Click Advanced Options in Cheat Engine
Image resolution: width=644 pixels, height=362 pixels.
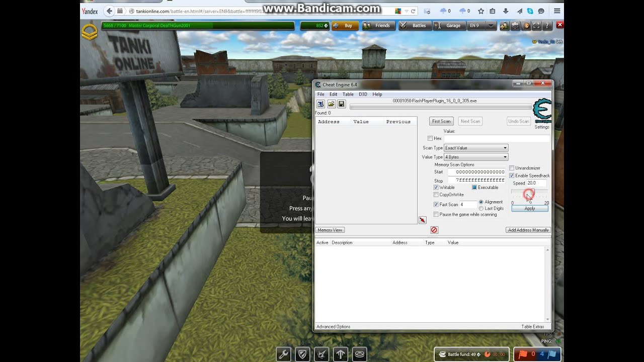point(334,327)
